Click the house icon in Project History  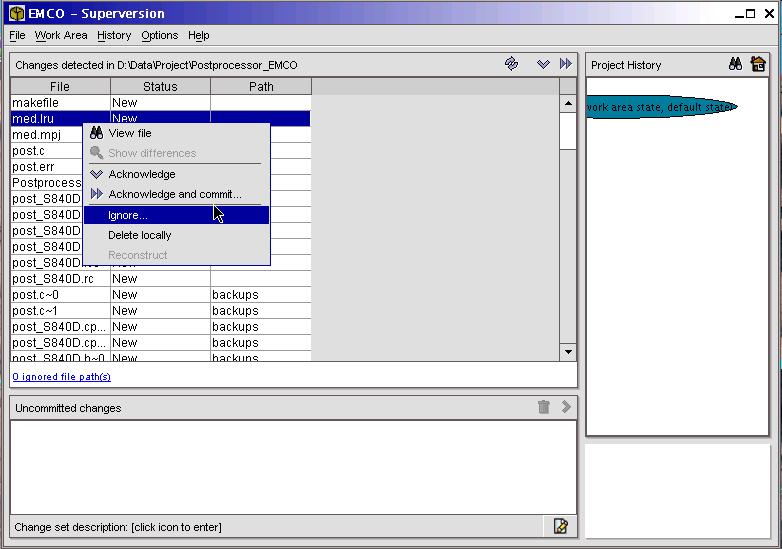[758, 64]
